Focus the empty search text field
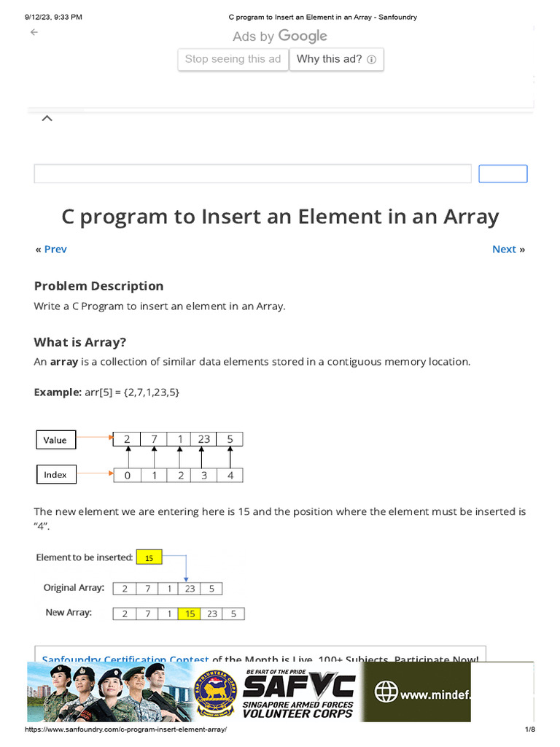 pyautogui.click(x=252, y=174)
